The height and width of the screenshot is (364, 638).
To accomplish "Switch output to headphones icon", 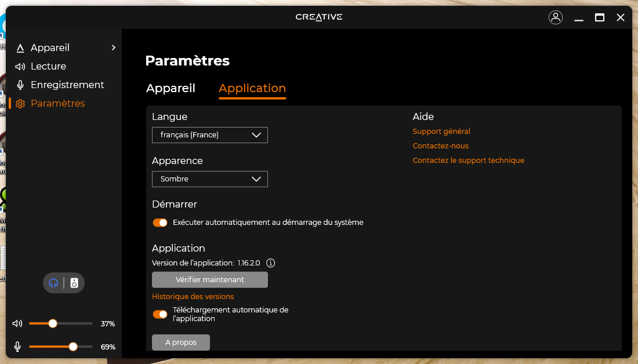I will tap(53, 283).
